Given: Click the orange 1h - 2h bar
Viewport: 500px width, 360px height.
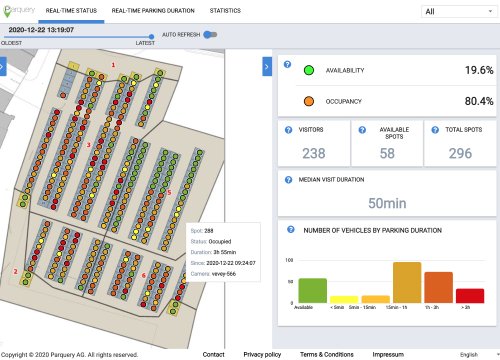Looking at the screenshot, I should [439, 288].
